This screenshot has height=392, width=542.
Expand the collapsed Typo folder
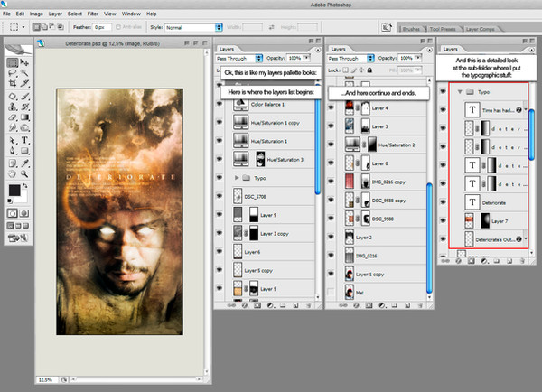point(237,178)
